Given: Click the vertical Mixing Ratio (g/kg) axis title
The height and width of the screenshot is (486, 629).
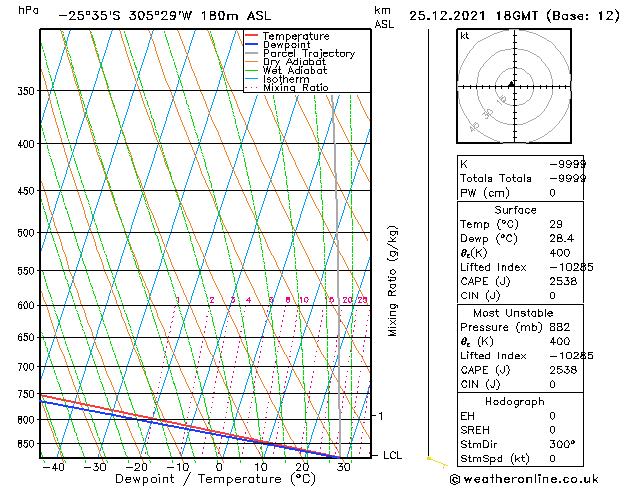Looking at the screenshot, I should coord(392,281).
